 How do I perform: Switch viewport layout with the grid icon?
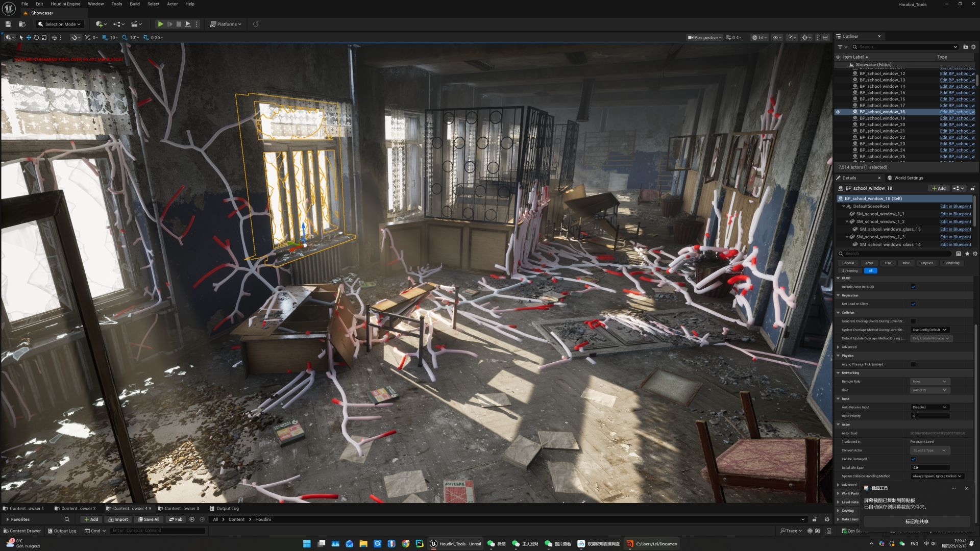tap(825, 37)
